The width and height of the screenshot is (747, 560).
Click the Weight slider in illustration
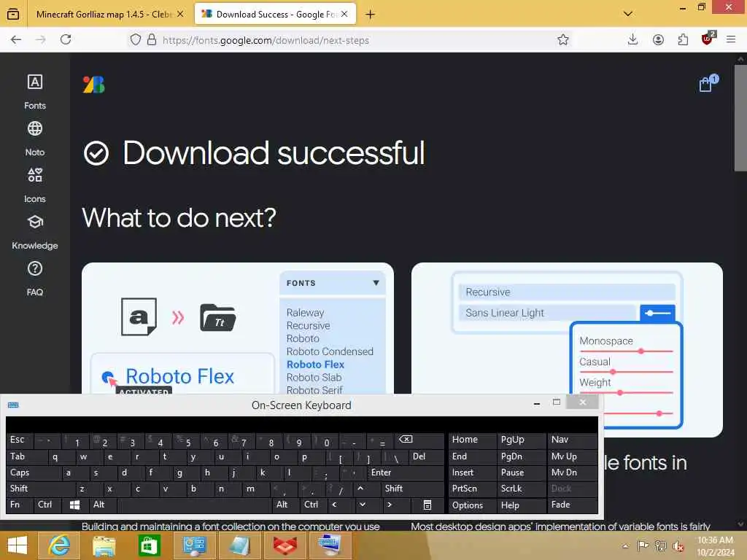pos(626,393)
